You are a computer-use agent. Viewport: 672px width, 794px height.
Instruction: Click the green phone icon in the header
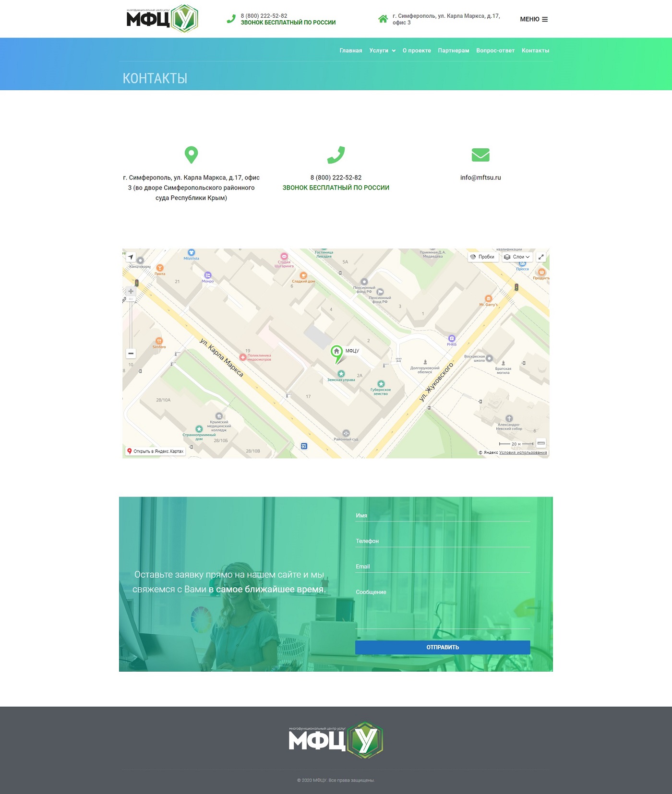click(x=231, y=19)
